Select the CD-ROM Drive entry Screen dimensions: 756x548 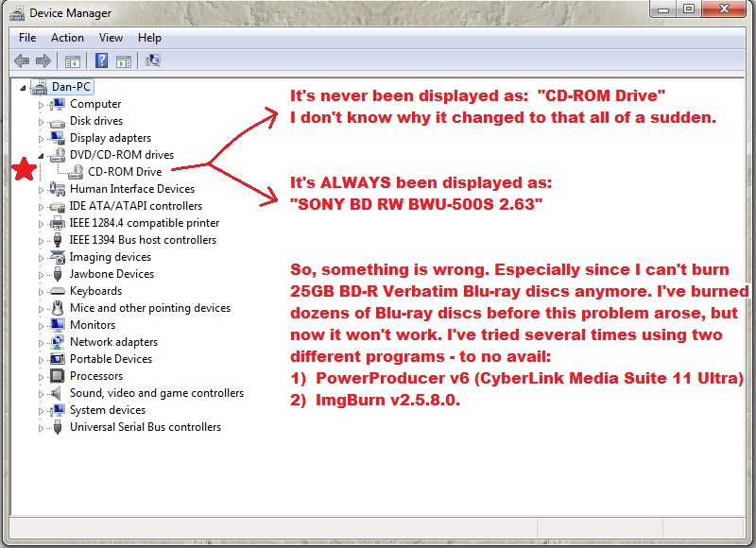pos(125,172)
